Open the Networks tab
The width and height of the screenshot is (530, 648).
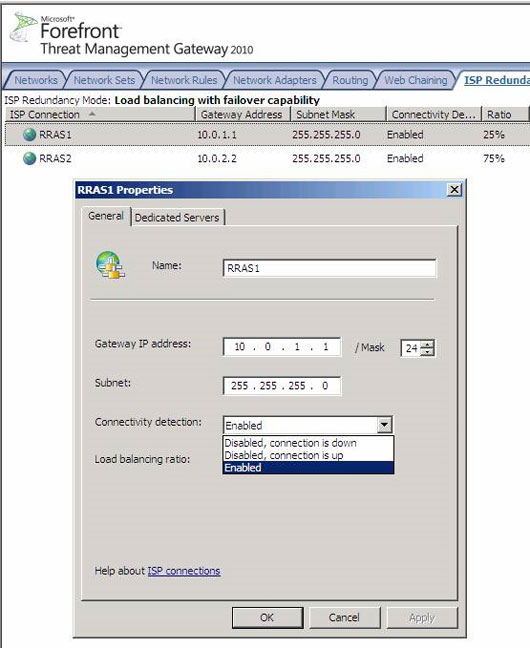[x=36, y=80]
